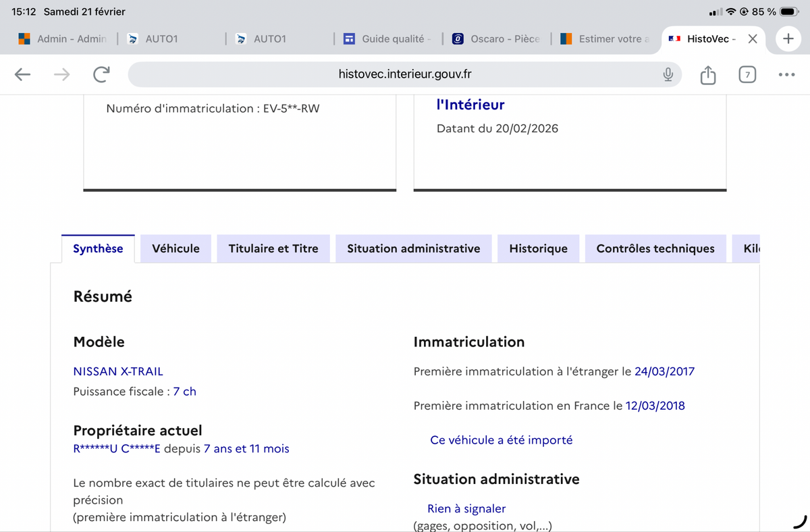
Task: Open a new tab with plus
Action: (788, 39)
